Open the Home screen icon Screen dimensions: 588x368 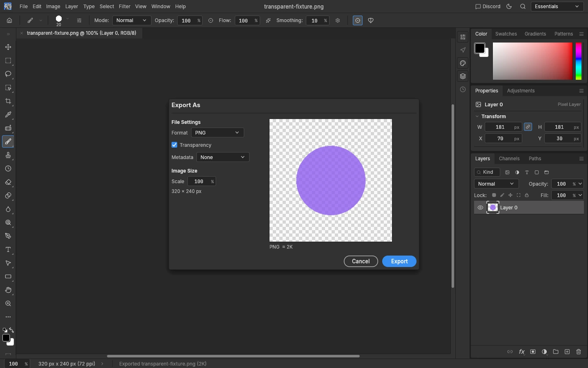pyautogui.click(x=9, y=20)
